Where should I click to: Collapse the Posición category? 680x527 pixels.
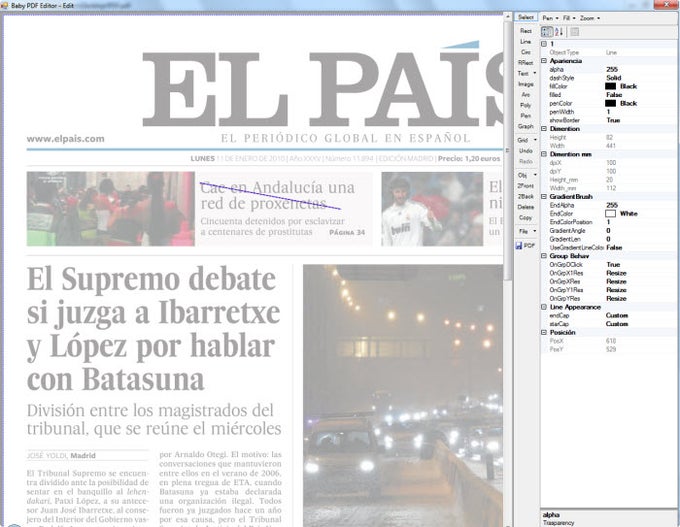(544, 332)
